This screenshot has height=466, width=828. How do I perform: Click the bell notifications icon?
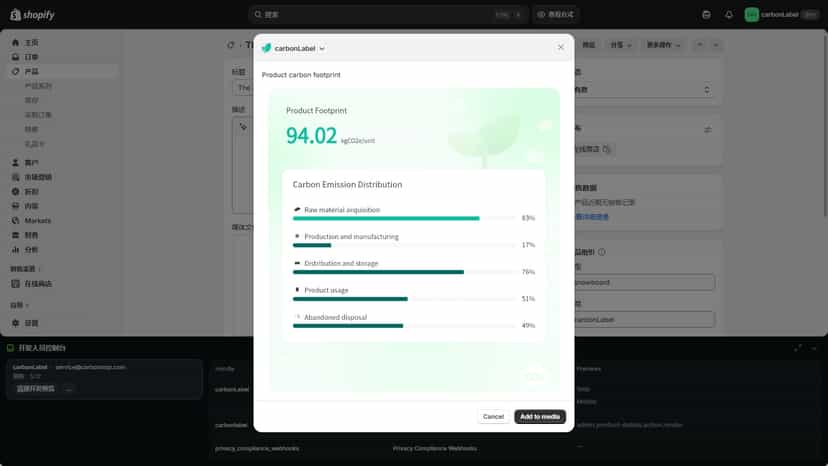click(729, 14)
